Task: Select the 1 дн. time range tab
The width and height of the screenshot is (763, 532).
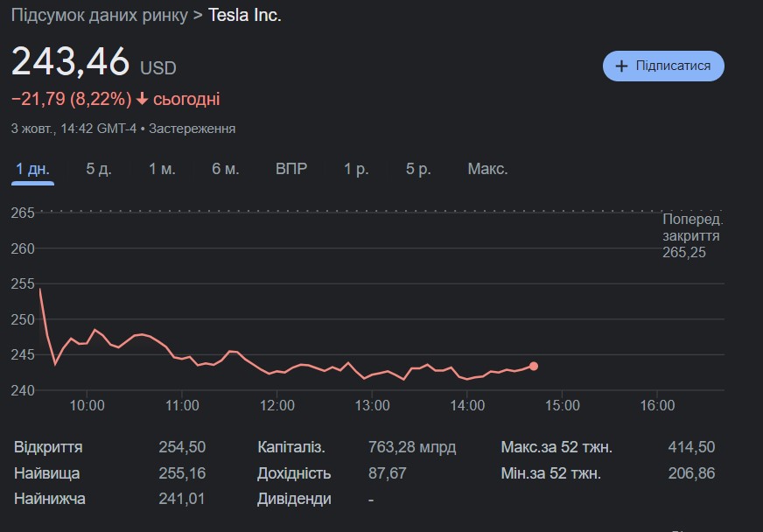Action: pos(32,169)
